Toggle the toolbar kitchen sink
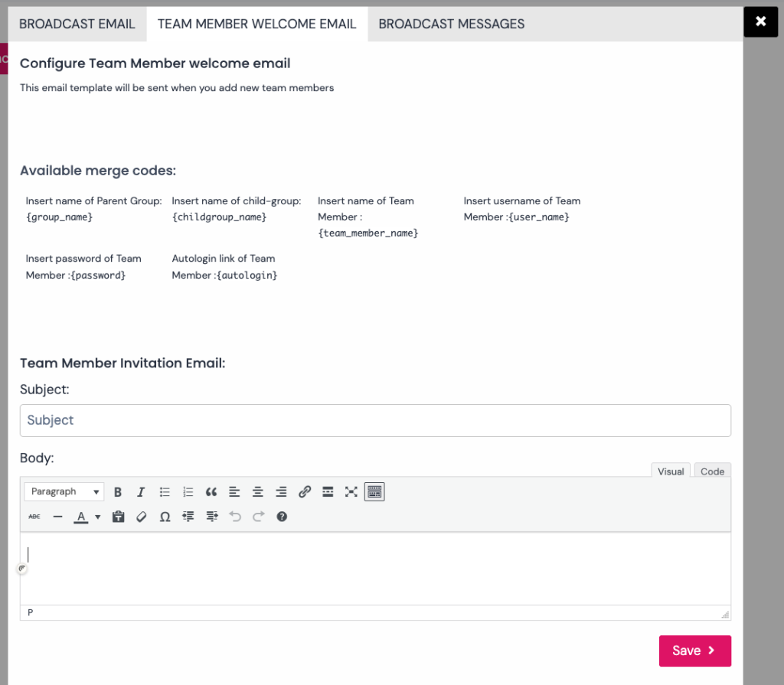The width and height of the screenshot is (784, 685). click(x=374, y=492)
